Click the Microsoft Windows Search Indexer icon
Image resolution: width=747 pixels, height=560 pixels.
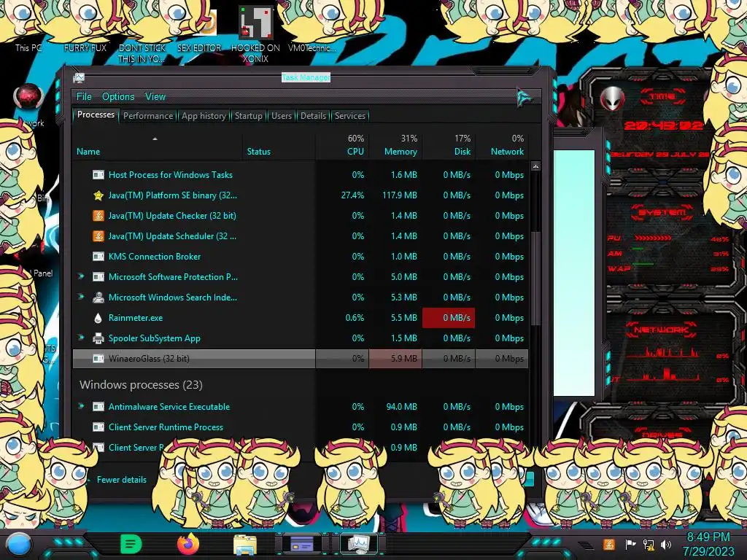98,297
